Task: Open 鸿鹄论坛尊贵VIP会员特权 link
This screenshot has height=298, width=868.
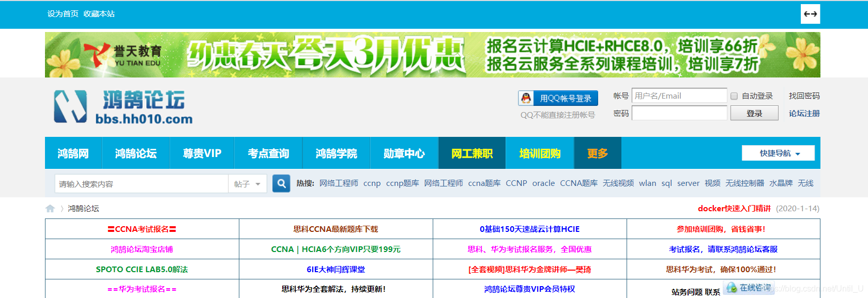Action: 530,289
